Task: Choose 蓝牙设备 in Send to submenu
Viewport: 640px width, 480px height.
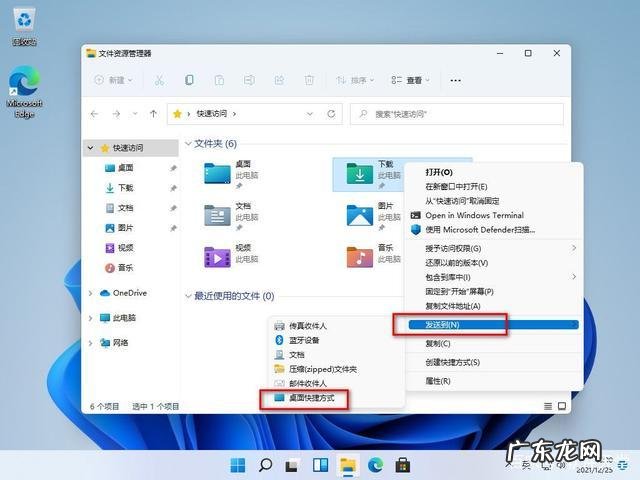Action: coord(337,340)
